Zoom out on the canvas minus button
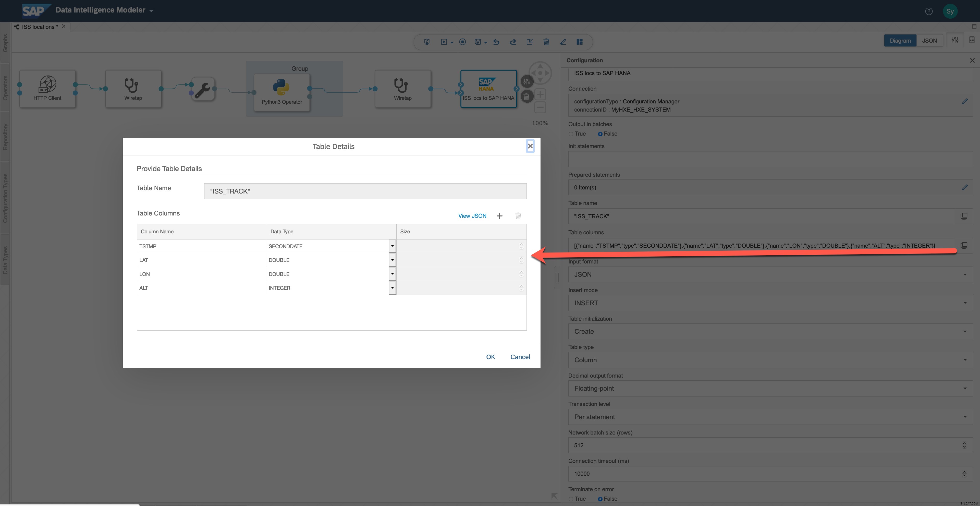Screen dimensions: 980x506 [x=540, y=108]
